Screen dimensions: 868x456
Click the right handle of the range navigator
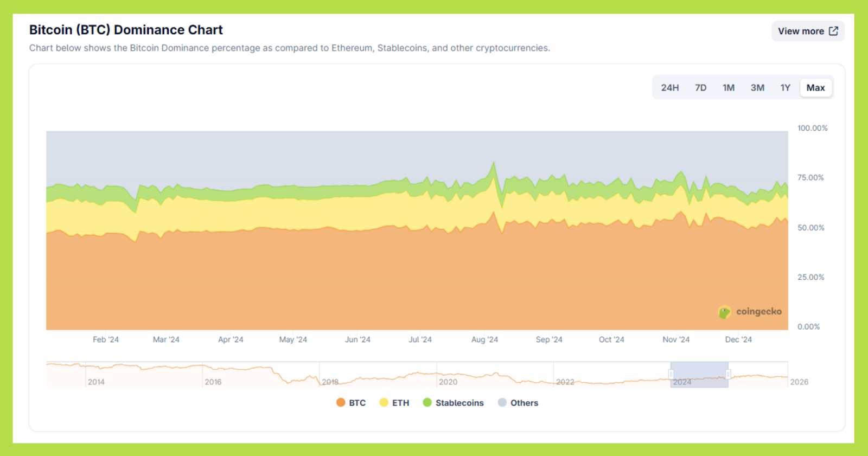[728, 374]
